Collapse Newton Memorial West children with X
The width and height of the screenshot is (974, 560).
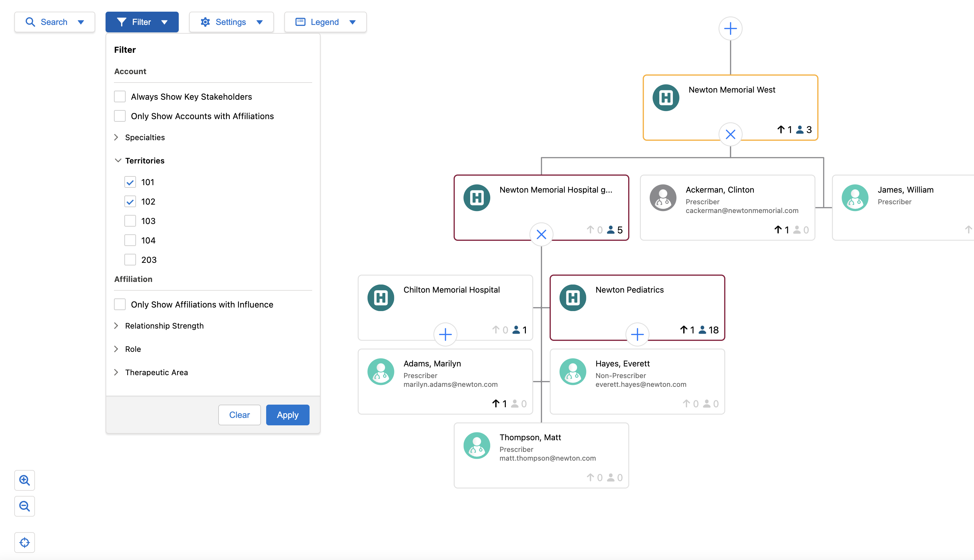(730, 134)
